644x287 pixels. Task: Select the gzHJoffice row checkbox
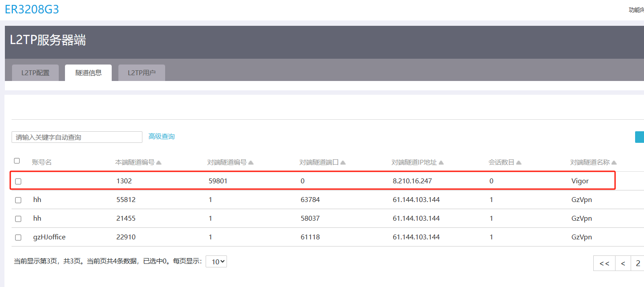(x=18, y=238)
